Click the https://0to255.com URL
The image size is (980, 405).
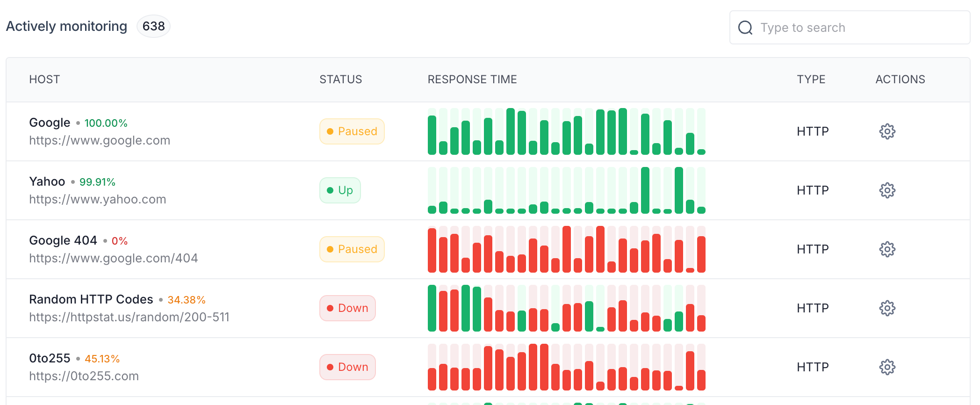84,376
